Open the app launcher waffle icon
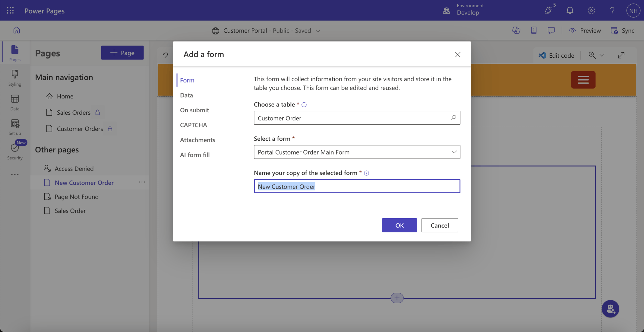The width and height of the screenshot is (644, 332). [x=10, y=11]
